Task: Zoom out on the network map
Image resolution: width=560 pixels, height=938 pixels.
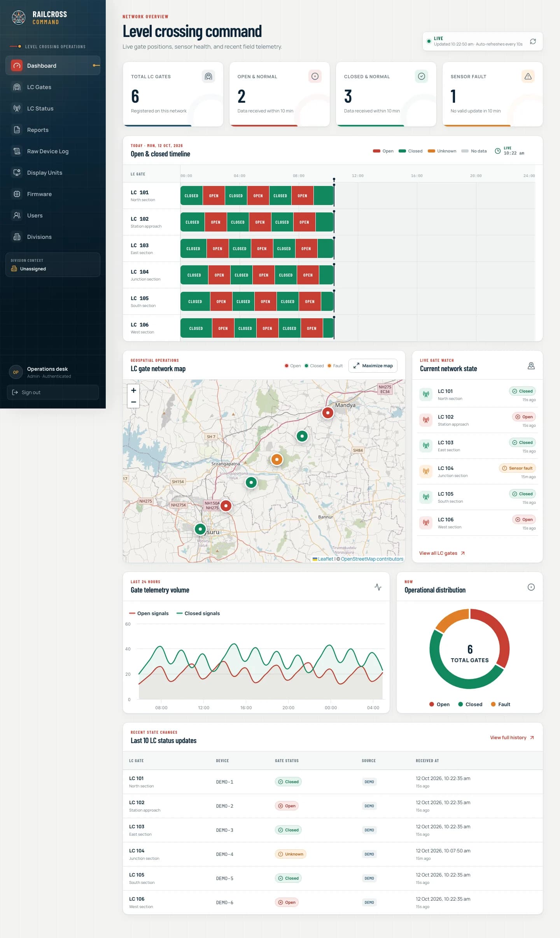Action: click(133, 402)
